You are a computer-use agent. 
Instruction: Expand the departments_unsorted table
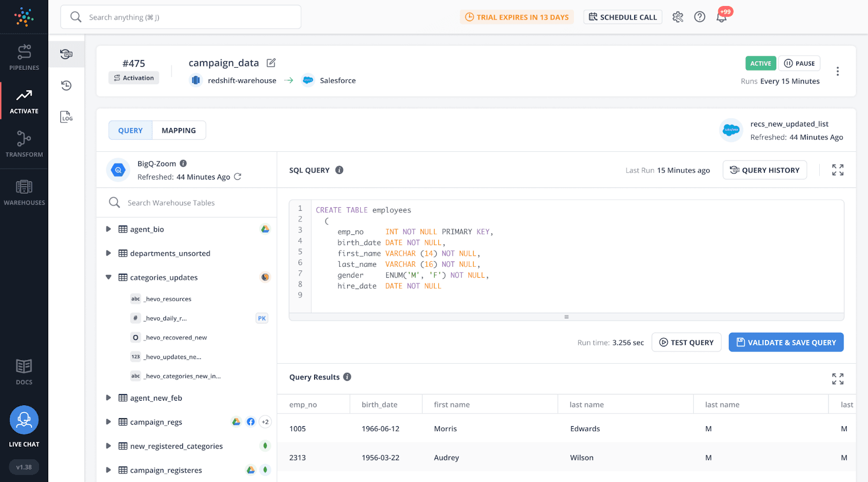coord(108,253)
